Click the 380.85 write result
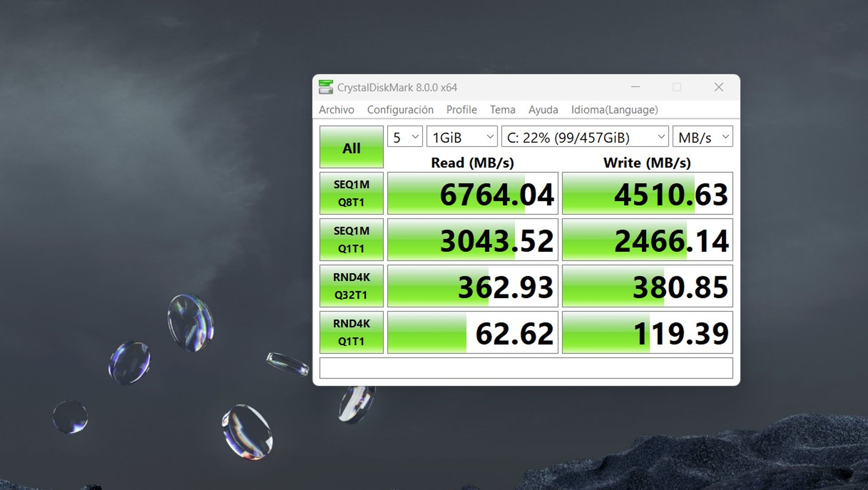This screenshot has width=868, height=490. coord(647,286)
